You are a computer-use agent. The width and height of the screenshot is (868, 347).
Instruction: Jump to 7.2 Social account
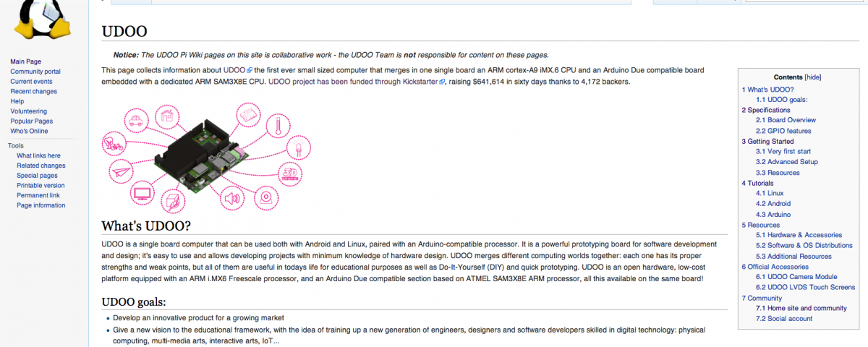coord(784,318)
